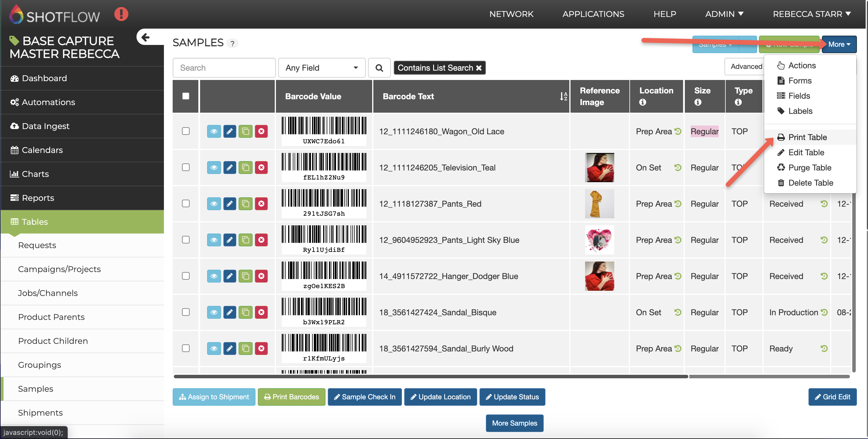View the Wagon_Old Lace sample eye icon
868x439 pixels.
[x=213, y=131]
